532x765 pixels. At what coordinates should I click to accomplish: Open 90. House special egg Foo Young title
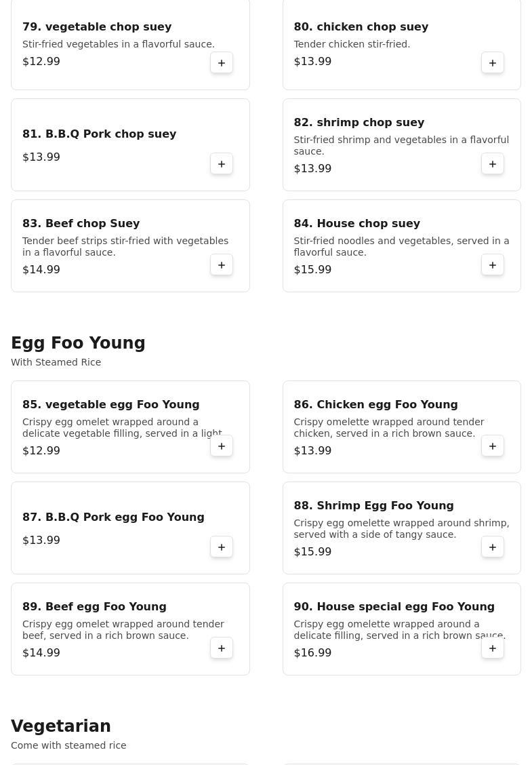pos(394,606)
